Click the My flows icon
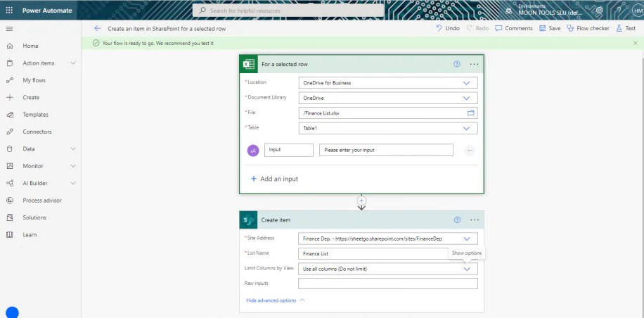644x318 pixels. [x=10, y=80]
